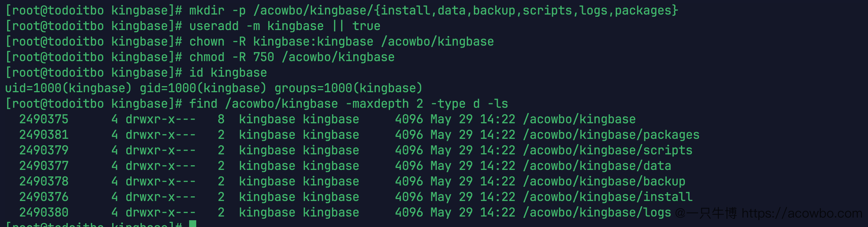Click the /acowbo/kingbase/scripts path
The height and width of the screenshot is (227, 868).
[x=608, y=150]
